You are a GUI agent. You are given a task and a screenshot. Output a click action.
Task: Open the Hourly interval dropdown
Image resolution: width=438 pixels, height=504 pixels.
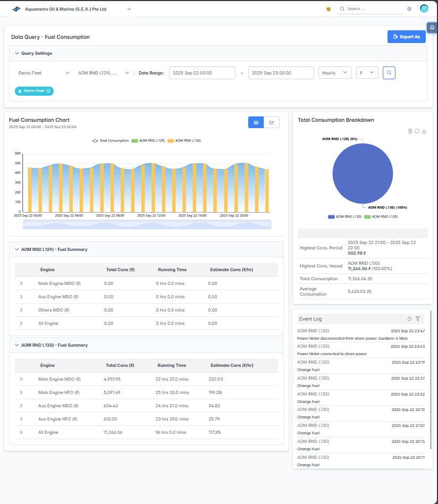point(335,73)
